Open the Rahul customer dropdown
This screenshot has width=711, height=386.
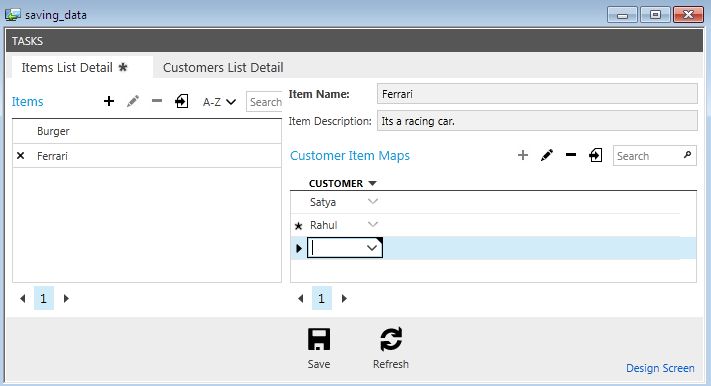point(373,224)
